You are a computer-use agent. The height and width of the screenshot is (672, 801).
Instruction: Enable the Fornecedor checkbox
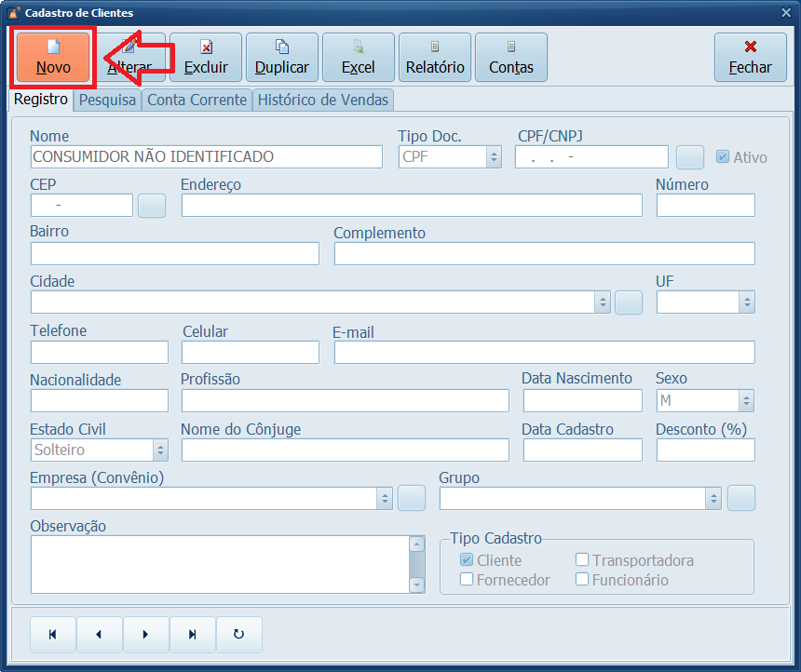(468, 580)
